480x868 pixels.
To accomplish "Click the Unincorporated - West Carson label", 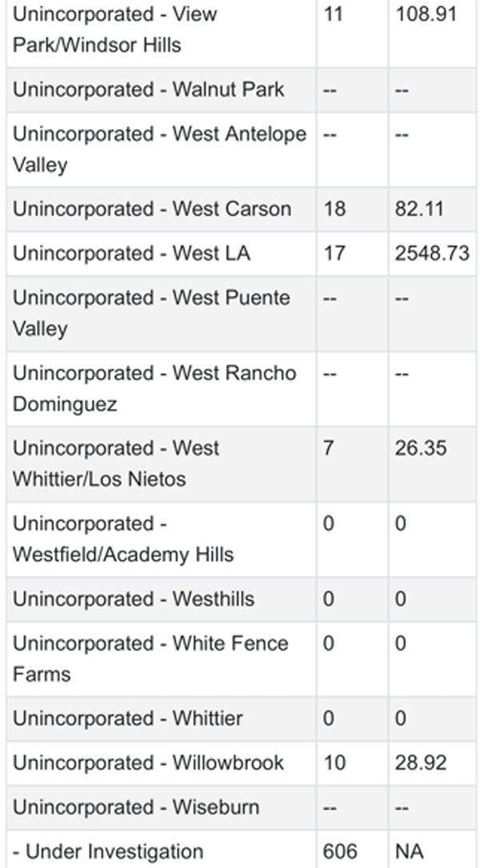I will point(152,209).
